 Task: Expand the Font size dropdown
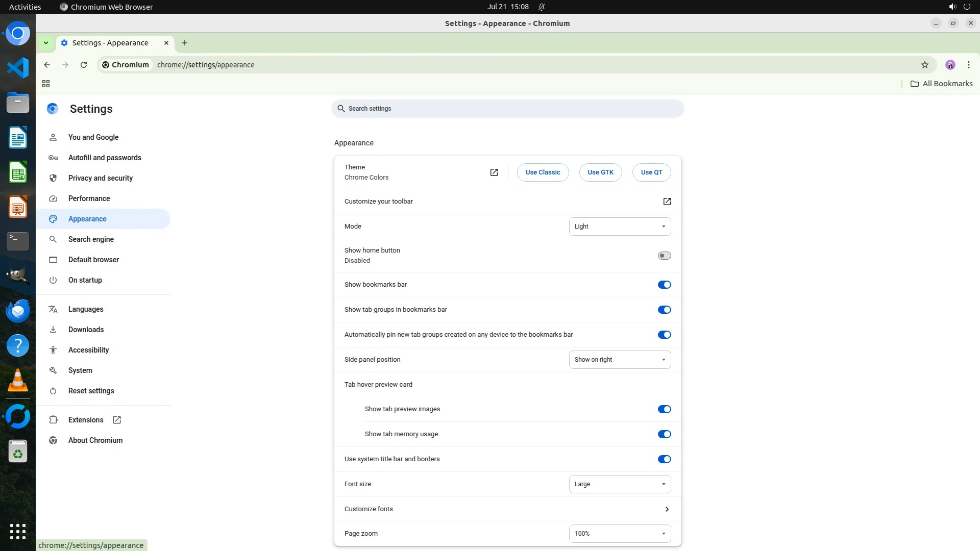point(620,484)
